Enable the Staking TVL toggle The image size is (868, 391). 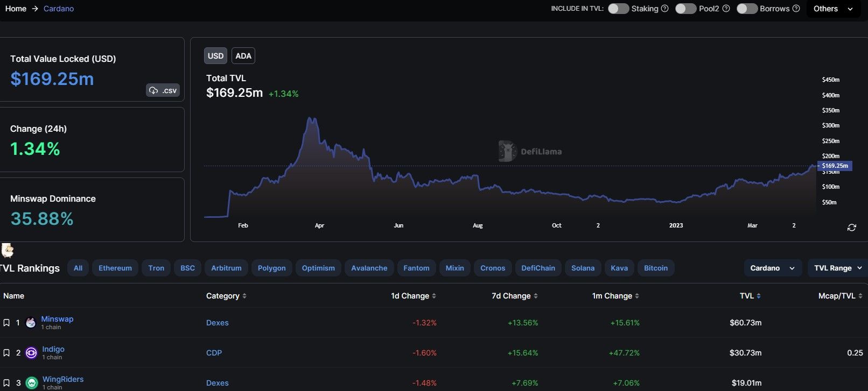(618, 9)
